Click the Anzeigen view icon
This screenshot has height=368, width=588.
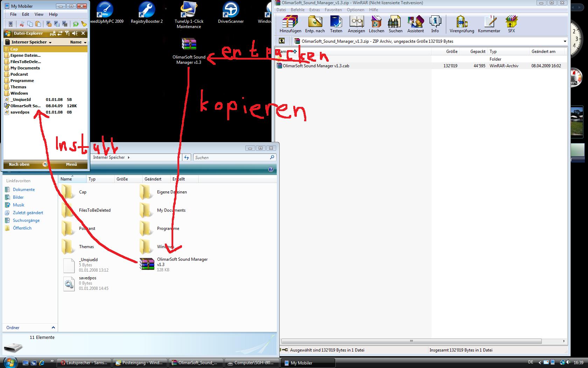356,24
